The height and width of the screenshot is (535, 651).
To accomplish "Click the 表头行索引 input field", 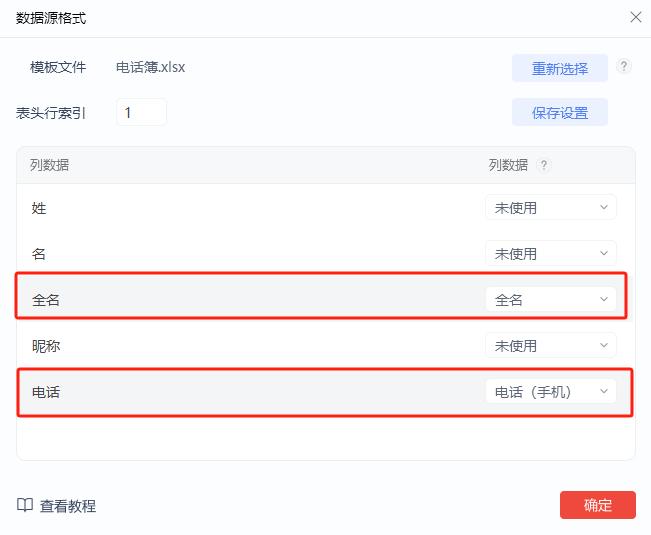I will point(141,112).
